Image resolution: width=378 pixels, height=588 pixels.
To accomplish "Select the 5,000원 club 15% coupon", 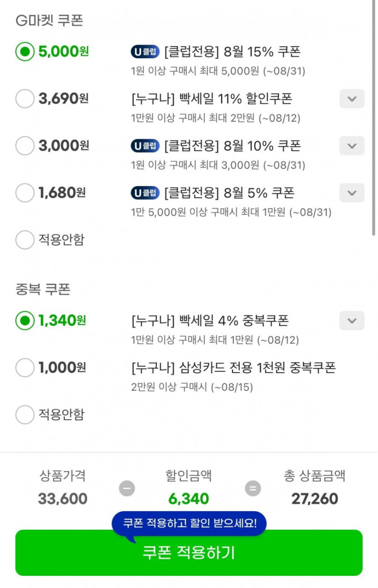I will (24, 52).
